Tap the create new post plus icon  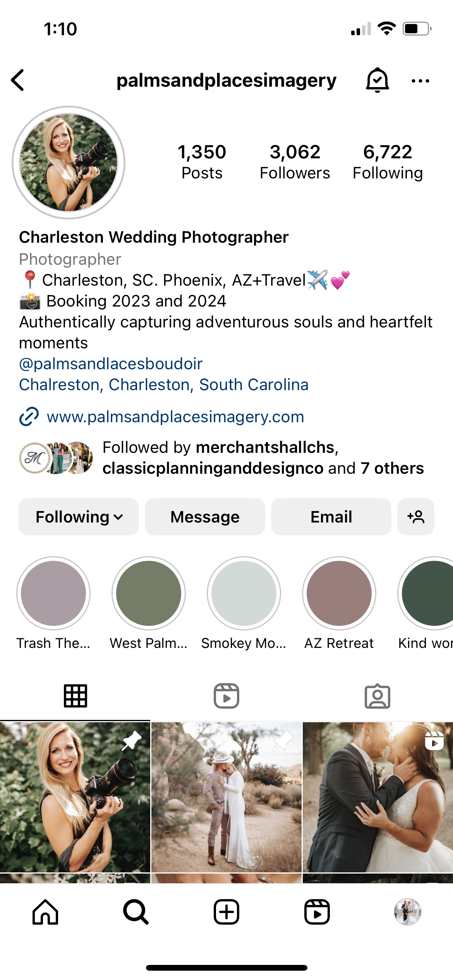tap(226, 912)
